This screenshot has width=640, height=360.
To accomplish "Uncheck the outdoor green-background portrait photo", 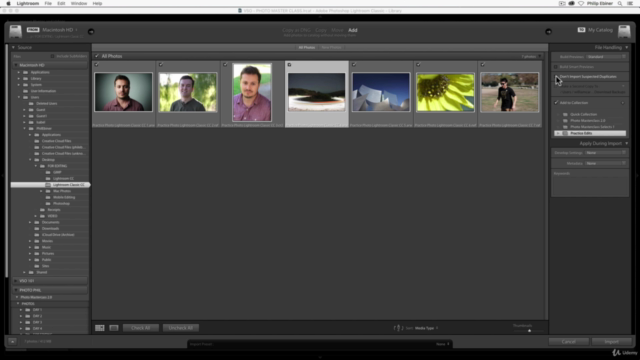I will (161, 64).
